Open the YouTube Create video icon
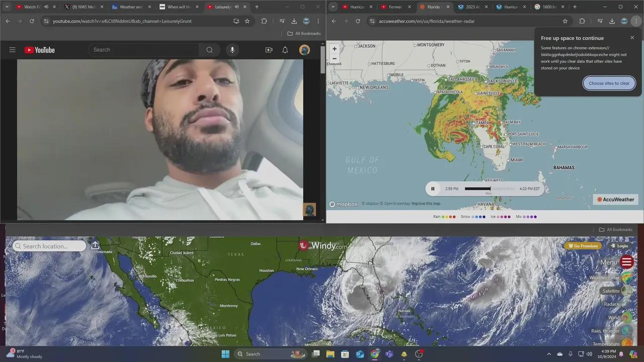644x362 pixels. pyautogui.click(x=269, y=50)
